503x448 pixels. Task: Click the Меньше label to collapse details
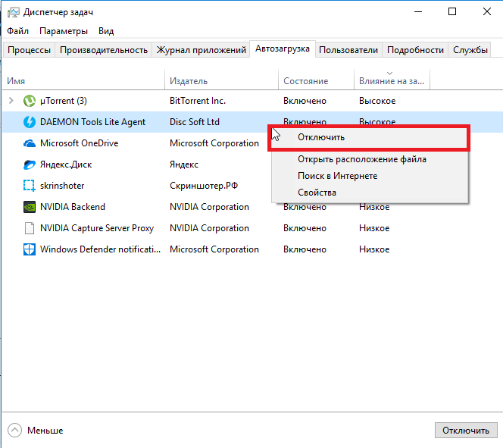coord(45,431)
